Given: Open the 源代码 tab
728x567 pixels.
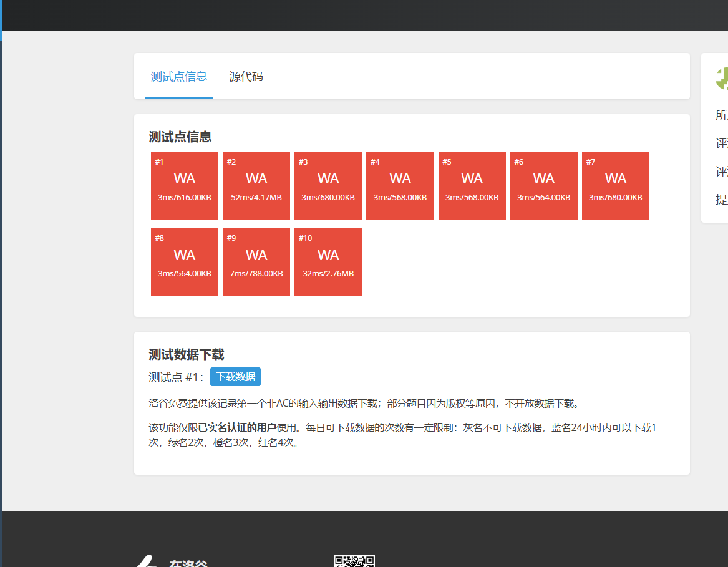Looking at the screenshot, I should [x=246, y=77].
